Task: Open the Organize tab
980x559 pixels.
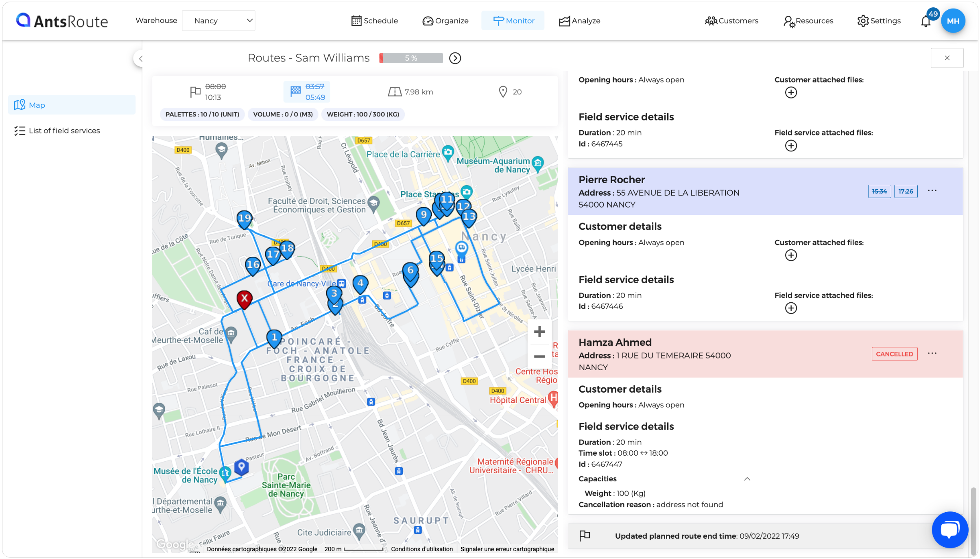Action: click(x=445, y=21)
